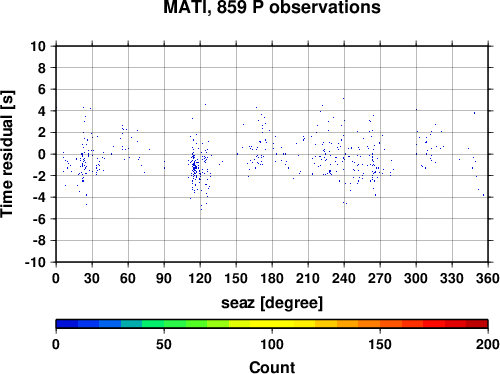Click the orange colorbar segment near 150
The width and height of the screenshot is (500, 374).
369,324
